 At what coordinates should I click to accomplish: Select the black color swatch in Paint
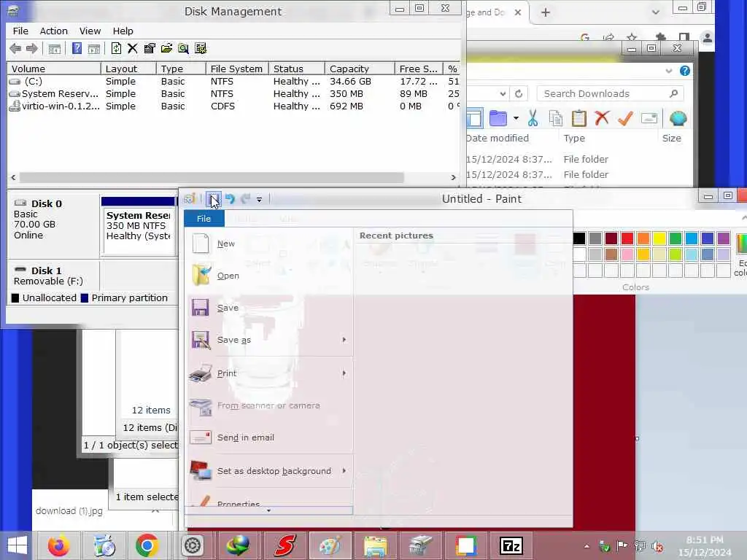(579, 238)
